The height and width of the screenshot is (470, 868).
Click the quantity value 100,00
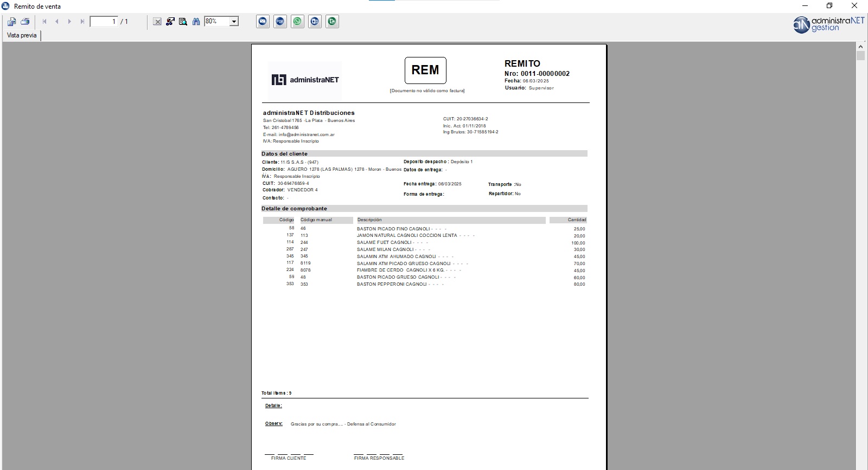pyautogui.click(x=578, y=243)
